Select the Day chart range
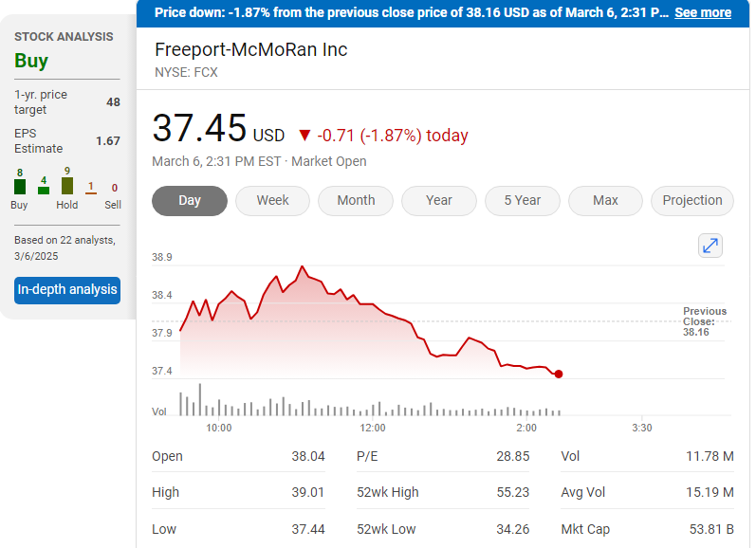756x548 pixels. tap(190, 200)
